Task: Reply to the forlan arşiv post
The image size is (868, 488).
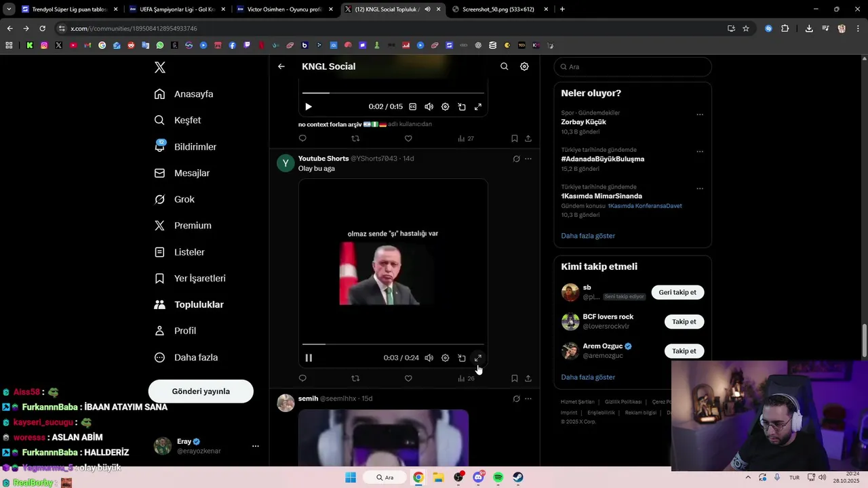Action: [x=302, y=138]
